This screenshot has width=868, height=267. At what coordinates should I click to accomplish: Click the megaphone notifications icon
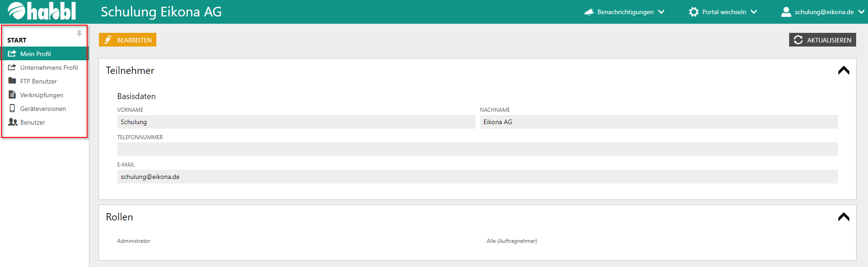coord(589,12)
